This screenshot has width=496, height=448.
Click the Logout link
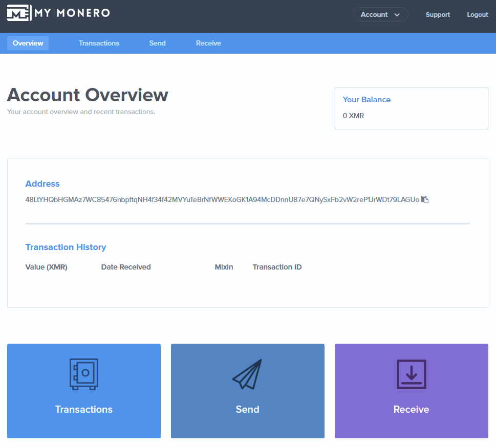coord(477,14)
